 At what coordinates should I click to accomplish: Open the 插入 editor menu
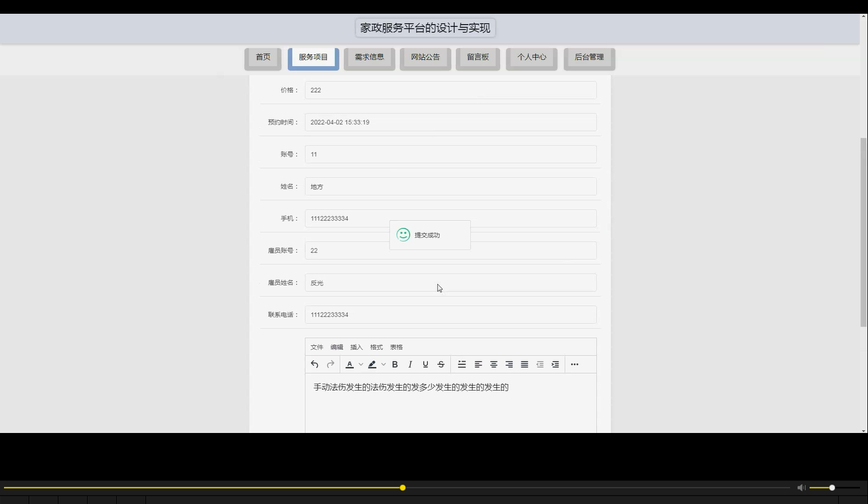(x=357, y=347)
